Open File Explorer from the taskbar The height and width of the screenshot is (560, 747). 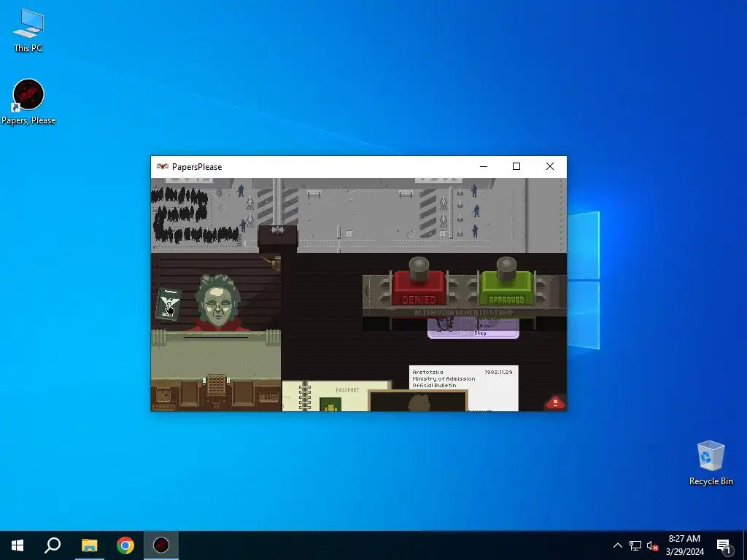coord(89,545)
